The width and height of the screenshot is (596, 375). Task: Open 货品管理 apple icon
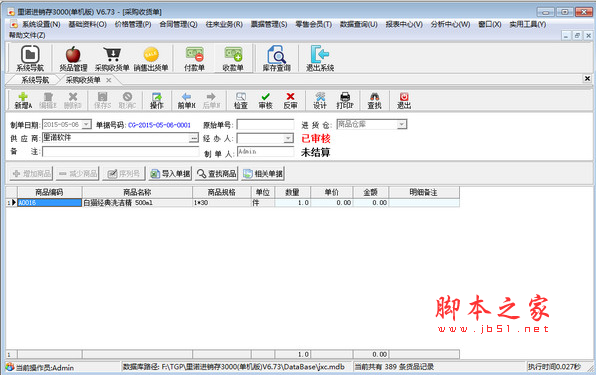(x=73, y=58)
